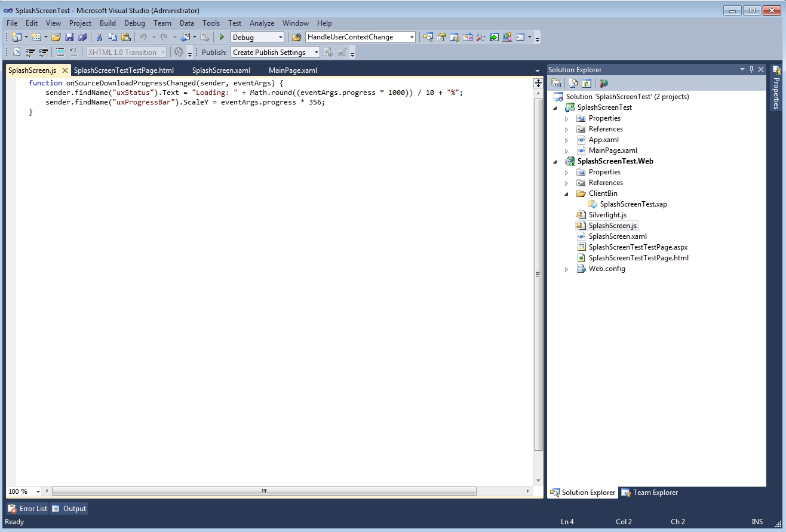The height and width of the screenshot is (532, 786).
Task: Open the Error List panel
Action: 27,509
